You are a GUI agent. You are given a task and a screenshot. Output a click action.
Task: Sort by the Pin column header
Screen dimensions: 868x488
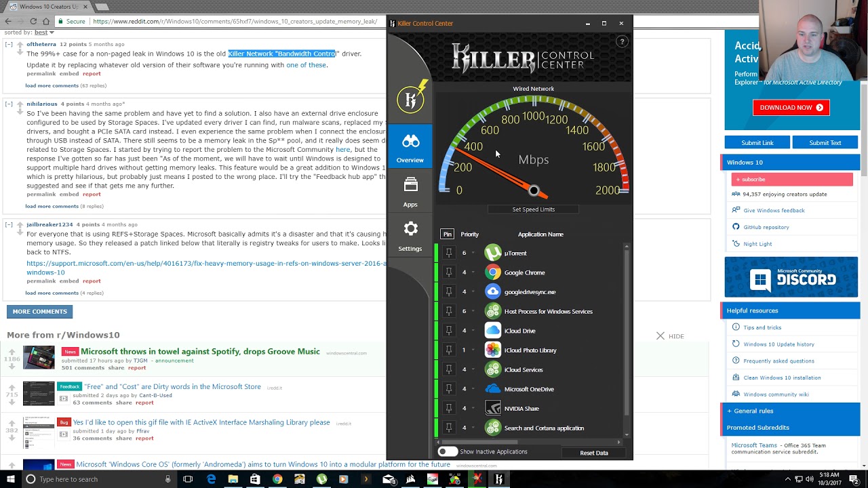tap(447, 234)
